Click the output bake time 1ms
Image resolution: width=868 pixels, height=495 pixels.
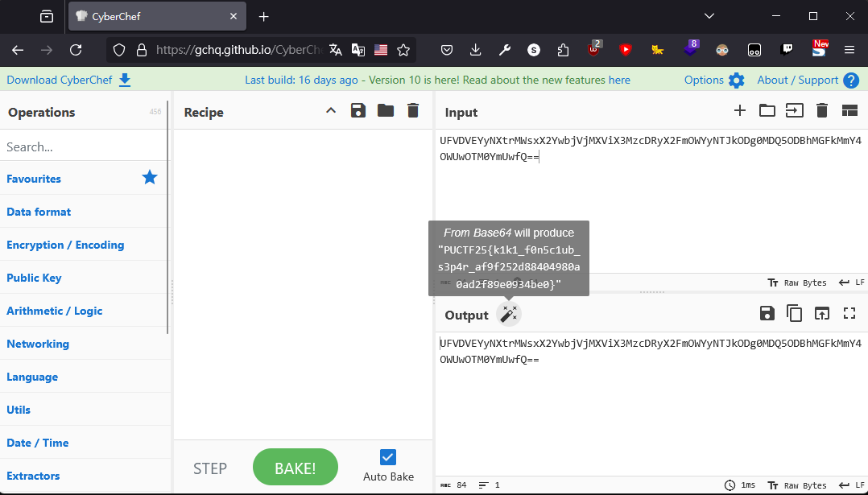(740, 485)
